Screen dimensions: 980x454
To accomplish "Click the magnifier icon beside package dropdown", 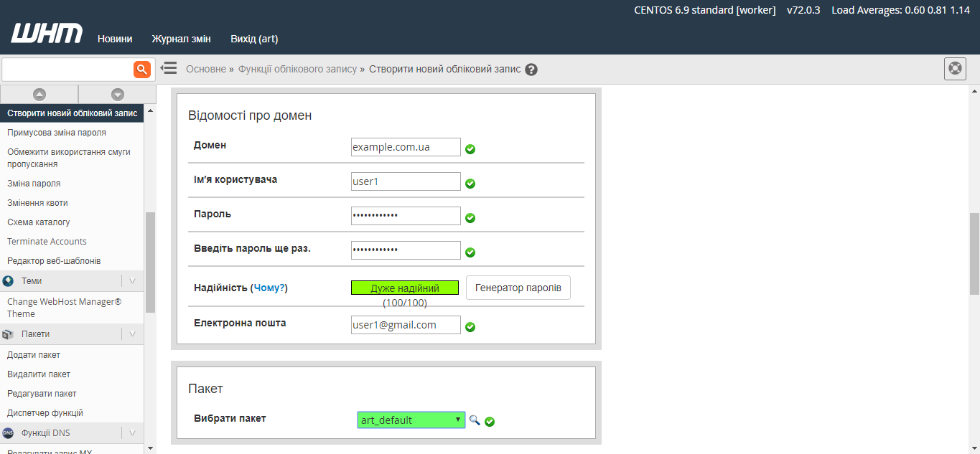I will [x=475, y=420].
